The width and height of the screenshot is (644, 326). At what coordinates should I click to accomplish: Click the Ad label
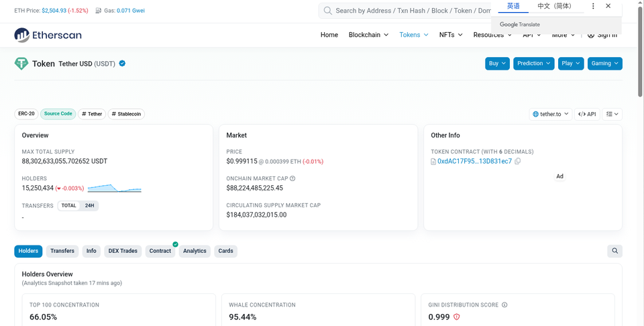click(559, 176)
